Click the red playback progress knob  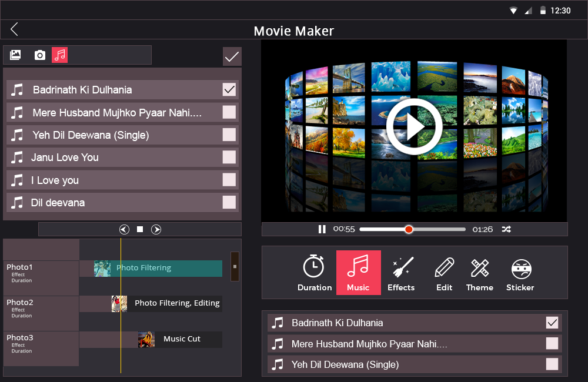pyautogui.click(x=409, y=229)
